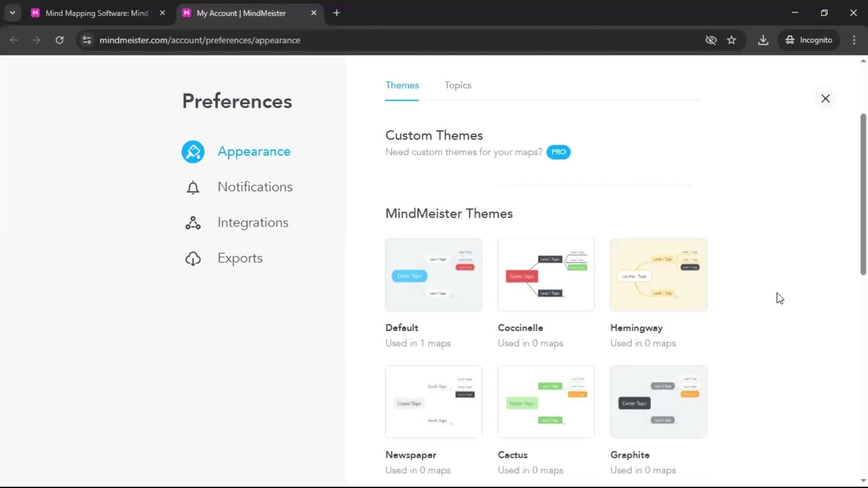Click 'Used in 1 maps' text
Screen dimensions: 868x488
click(x=418, y=343)
